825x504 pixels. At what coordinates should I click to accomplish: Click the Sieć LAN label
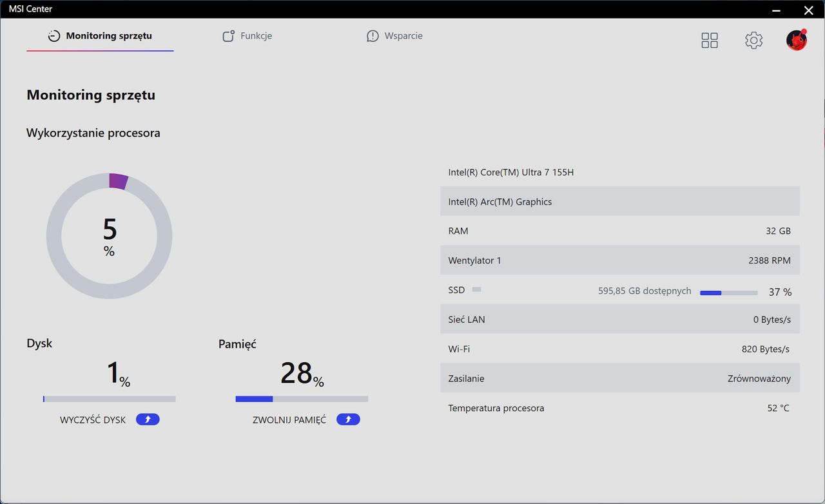[467, 320]
